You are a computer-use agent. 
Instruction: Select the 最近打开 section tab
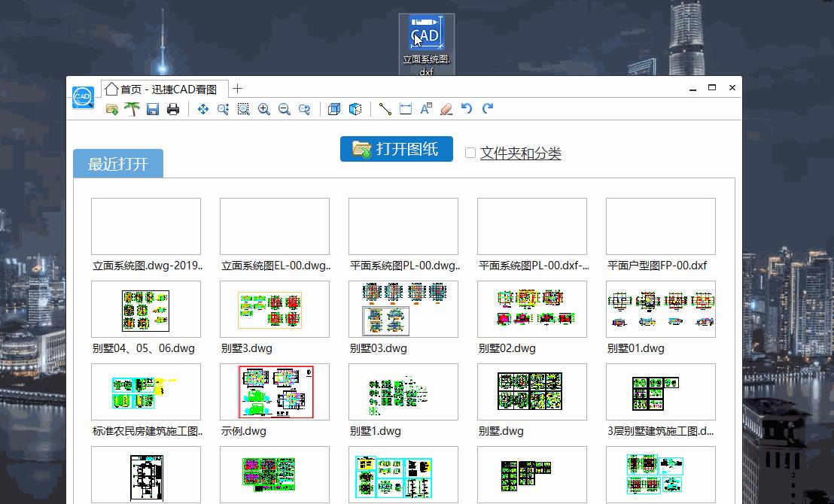117,163
